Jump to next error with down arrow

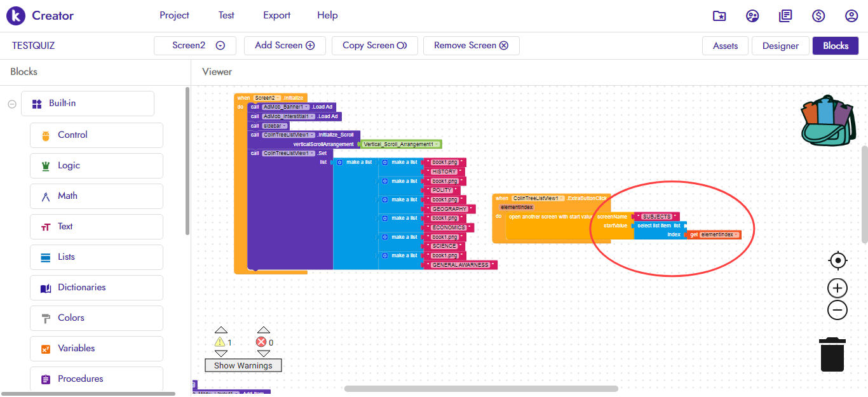263,354
